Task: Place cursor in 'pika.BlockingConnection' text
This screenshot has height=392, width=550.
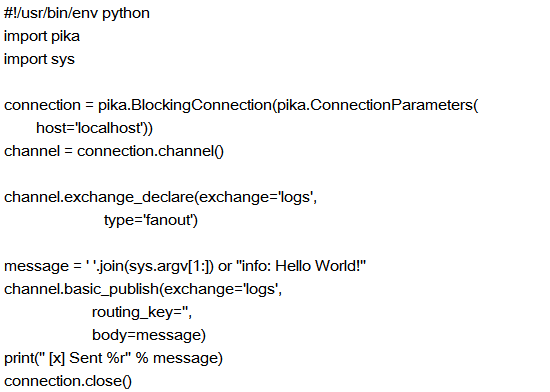Action: click(x=185, y=105)
